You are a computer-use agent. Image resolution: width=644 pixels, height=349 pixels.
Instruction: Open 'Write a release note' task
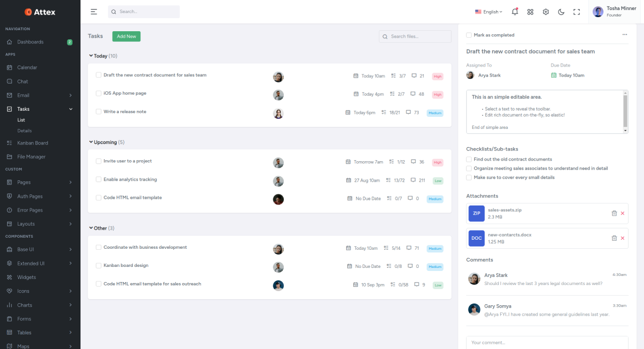pos(125,112)
